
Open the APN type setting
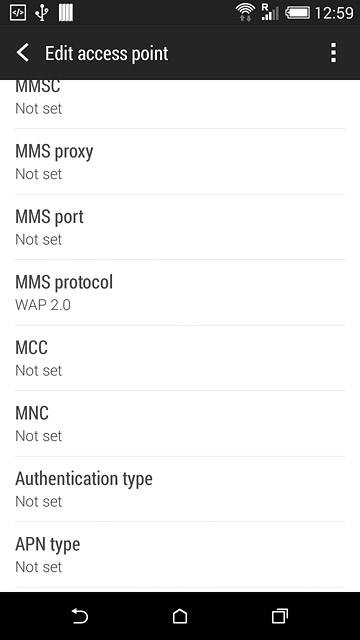point(180,555)
